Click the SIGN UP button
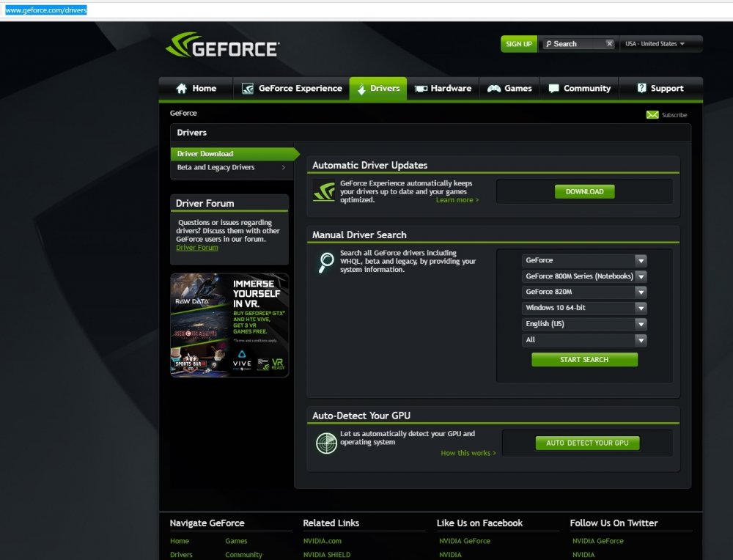733x560 pixels. click(519, 44)
